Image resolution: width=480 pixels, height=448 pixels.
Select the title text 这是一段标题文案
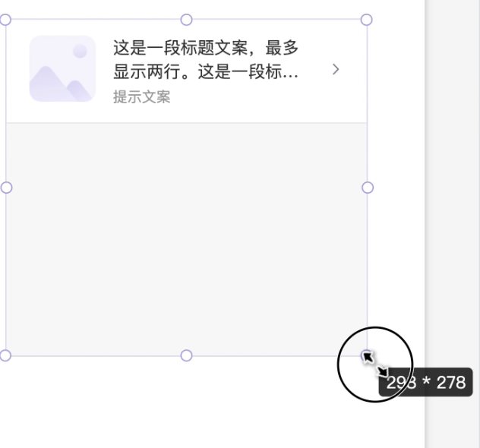point(180,48)
